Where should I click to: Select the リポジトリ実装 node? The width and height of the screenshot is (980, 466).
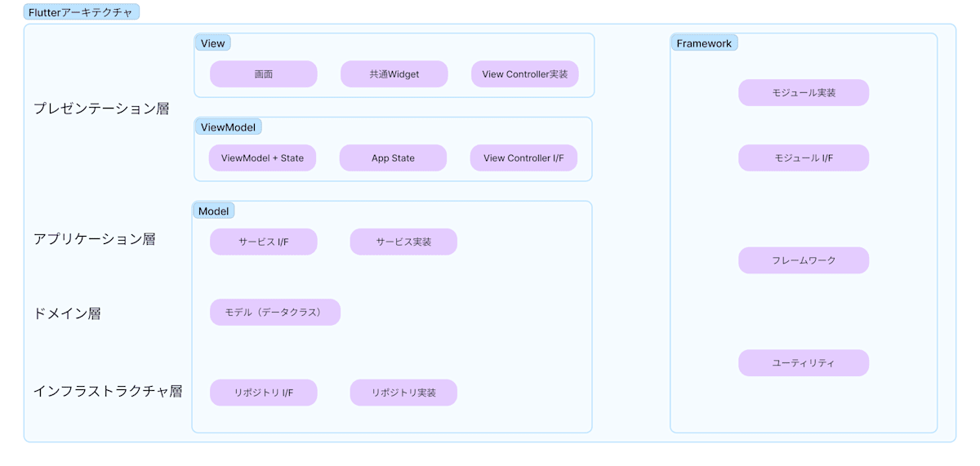(x=403, y=393)
